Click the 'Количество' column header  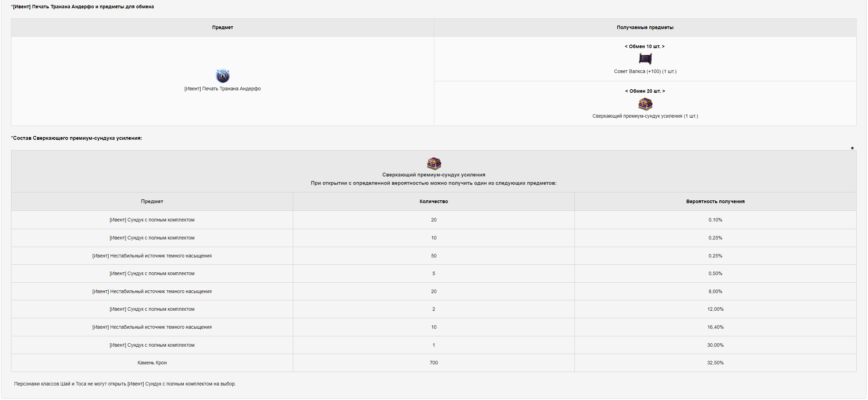point(434,202)
